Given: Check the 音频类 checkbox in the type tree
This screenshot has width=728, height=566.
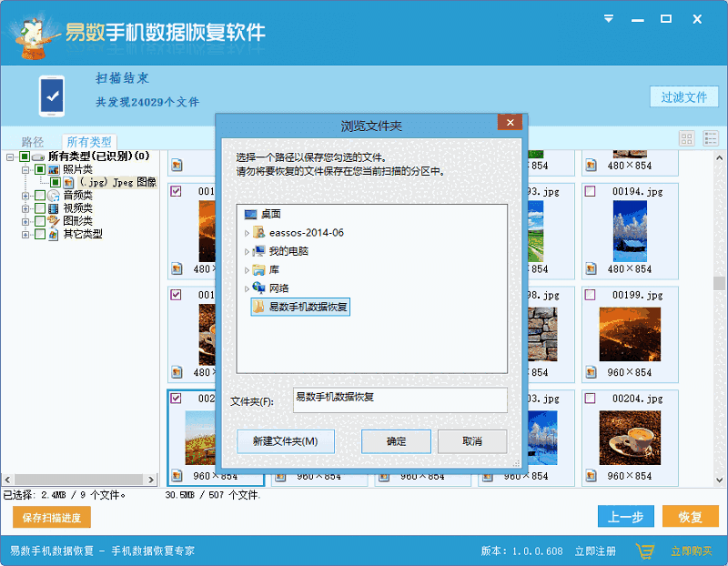Looking at the screenshot, I should coord(42,196).
